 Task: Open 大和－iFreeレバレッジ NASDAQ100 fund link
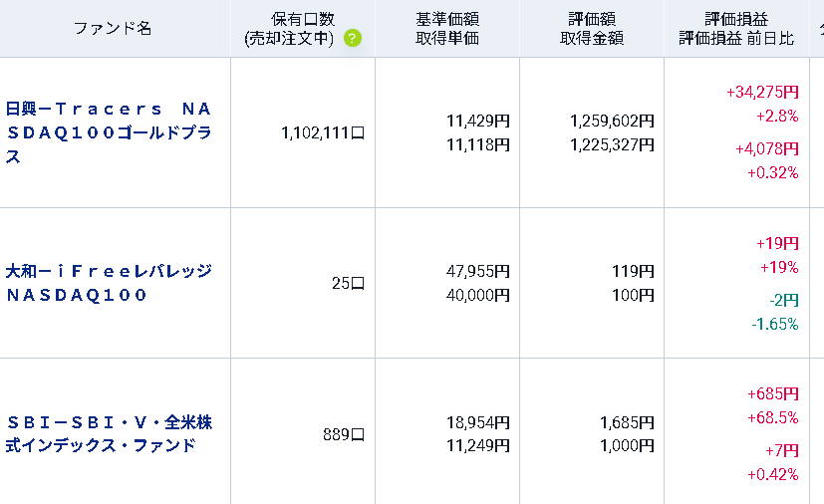[x=109, y=283]
